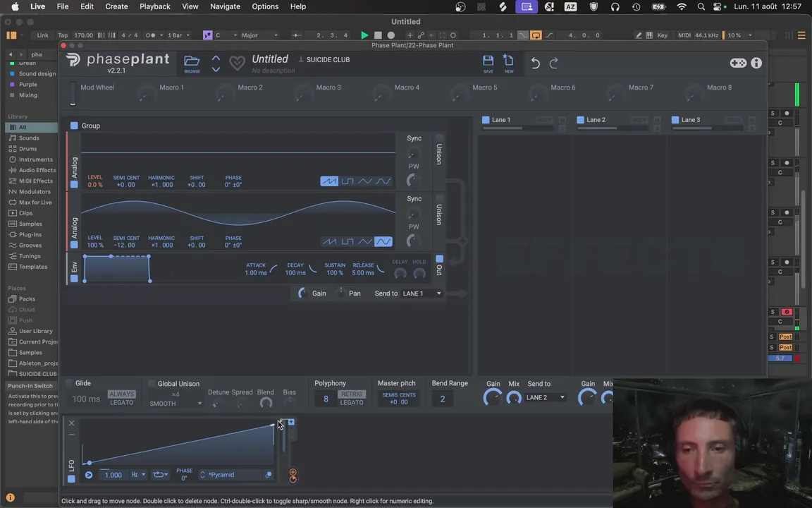Click the RETRIG polyphony mode button

tap(352, 394)
